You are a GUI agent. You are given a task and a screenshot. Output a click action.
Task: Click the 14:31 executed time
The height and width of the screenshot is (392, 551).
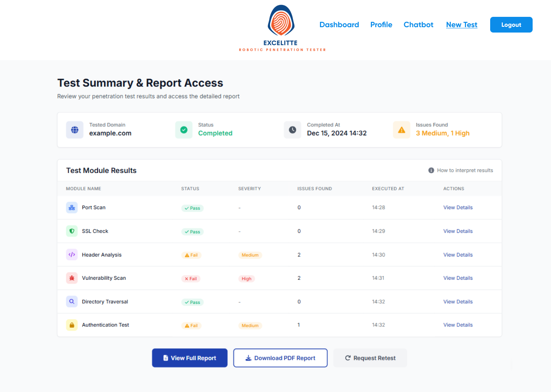click(x=378, y=278)
